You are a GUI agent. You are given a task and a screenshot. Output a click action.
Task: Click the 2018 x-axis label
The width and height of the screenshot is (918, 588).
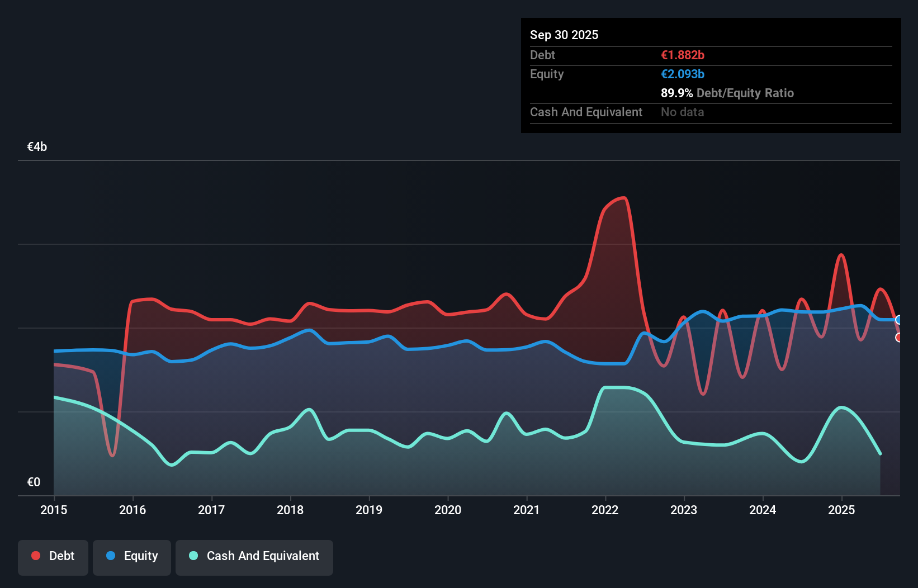click(290, 510)
